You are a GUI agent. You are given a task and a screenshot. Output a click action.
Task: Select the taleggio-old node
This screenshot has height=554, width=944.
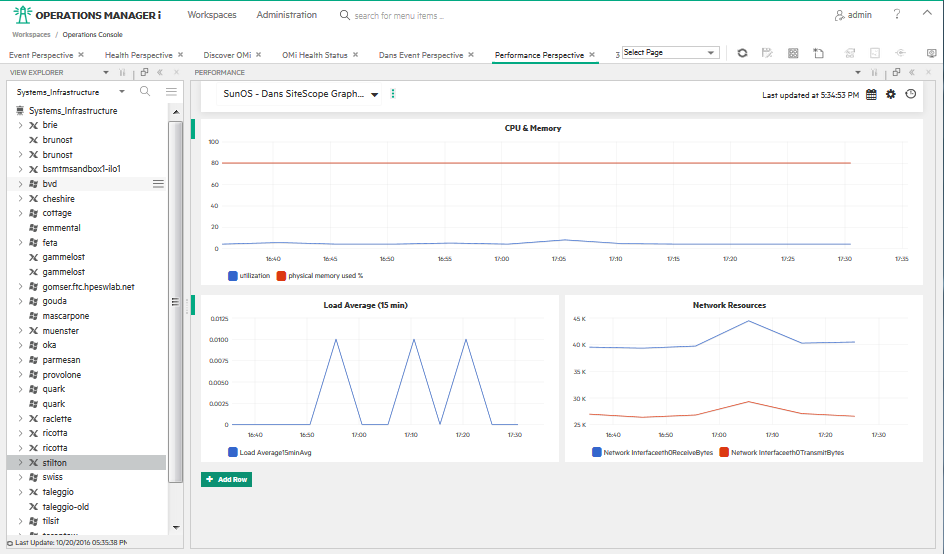(x=66, y=507)
